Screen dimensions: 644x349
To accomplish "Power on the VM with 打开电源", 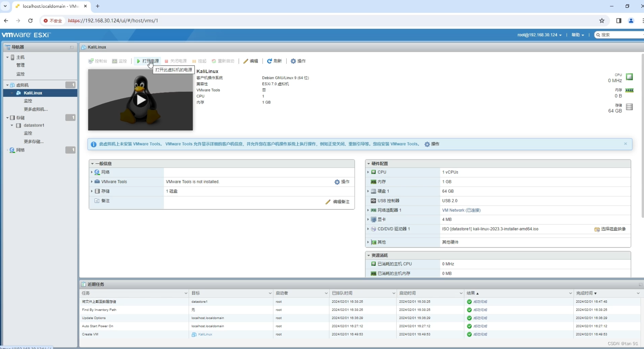I will [148, 61].
